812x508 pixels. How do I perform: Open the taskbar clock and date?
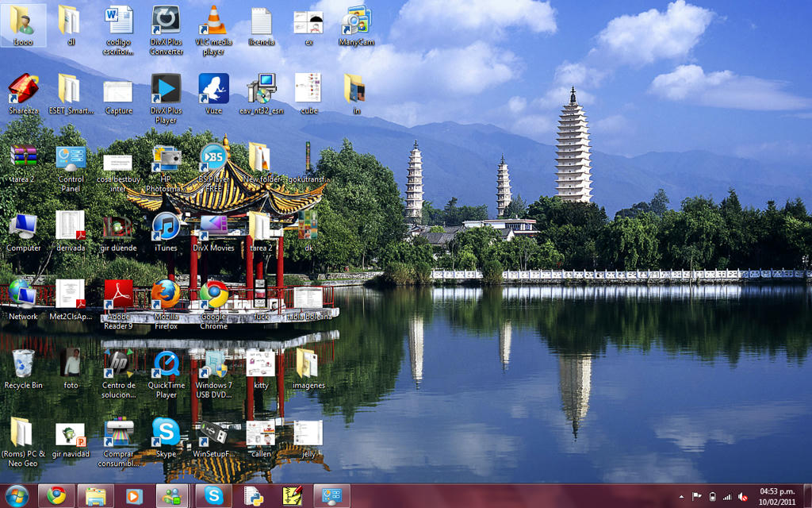click(x=779, y=496)
